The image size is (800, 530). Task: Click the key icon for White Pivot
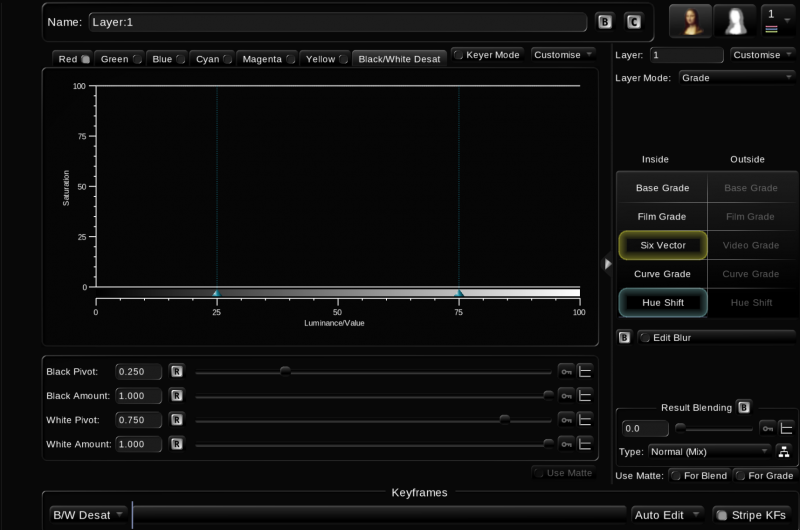[566, 419]
